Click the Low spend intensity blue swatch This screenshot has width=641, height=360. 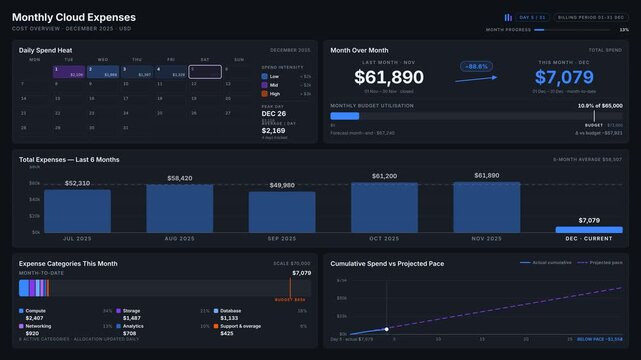[x=264, y=76]
